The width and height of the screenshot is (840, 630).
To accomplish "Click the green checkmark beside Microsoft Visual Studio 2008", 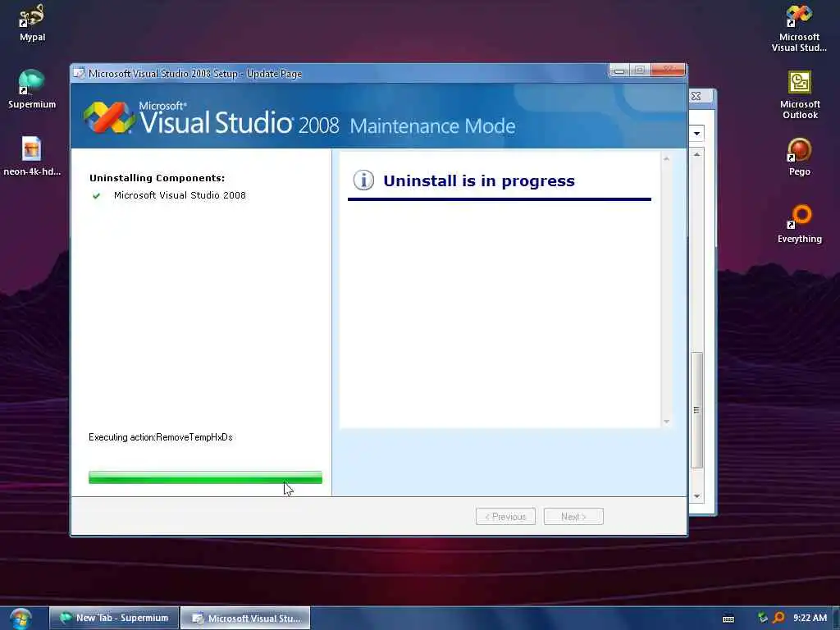I will tap(97, 195).
